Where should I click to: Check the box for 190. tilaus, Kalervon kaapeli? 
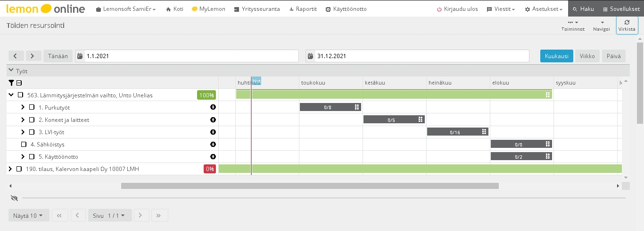coord(19,169)
